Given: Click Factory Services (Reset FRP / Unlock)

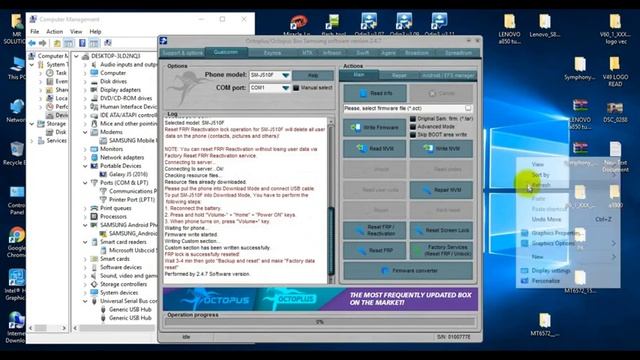Looking at the screenshot, I should [x=441, y=251].
